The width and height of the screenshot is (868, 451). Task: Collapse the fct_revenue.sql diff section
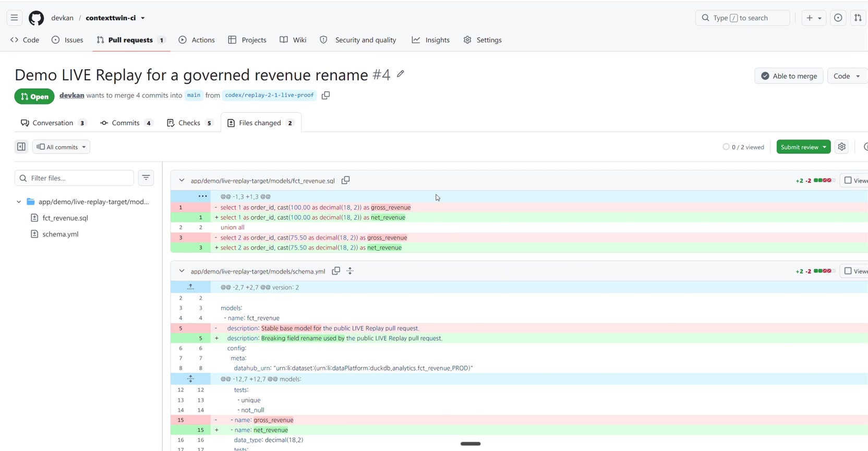tap(182, 181)
